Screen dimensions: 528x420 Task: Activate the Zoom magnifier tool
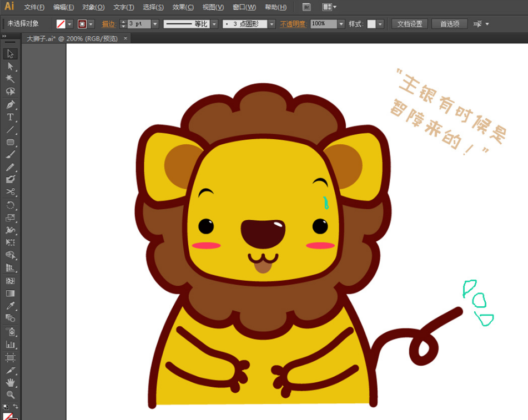pyautogui.click(x=10, y=395)
